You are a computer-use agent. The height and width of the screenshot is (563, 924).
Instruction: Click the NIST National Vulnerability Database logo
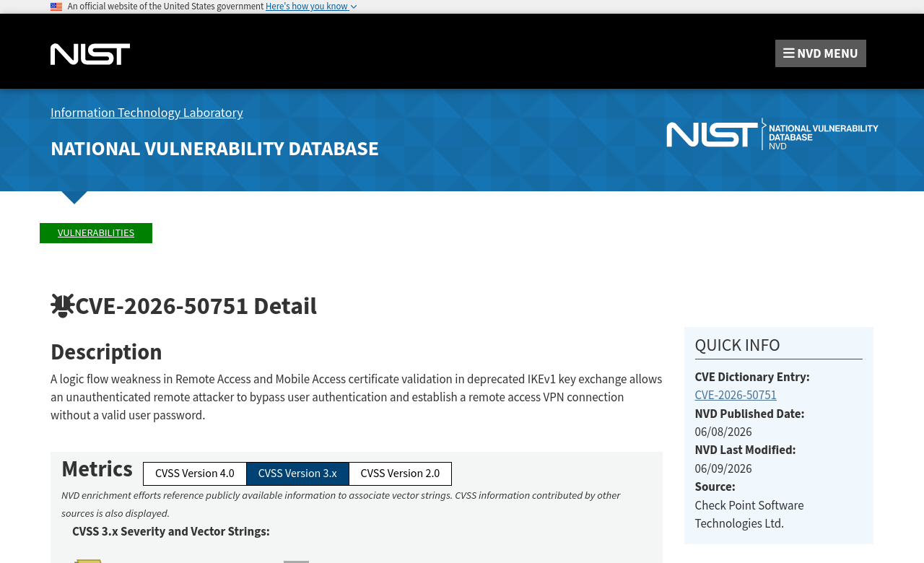coord(772,134)
